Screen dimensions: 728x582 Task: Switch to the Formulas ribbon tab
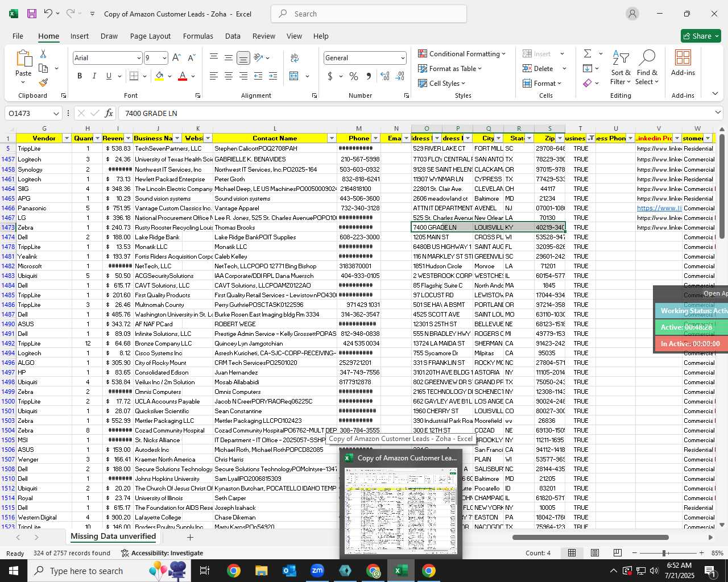click(198, 36)
